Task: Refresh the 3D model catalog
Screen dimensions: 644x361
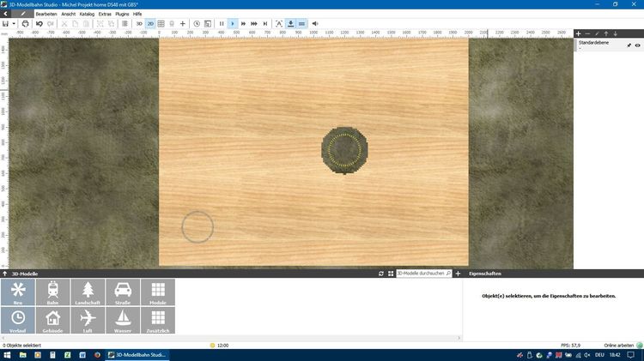Action: (381, 274)
